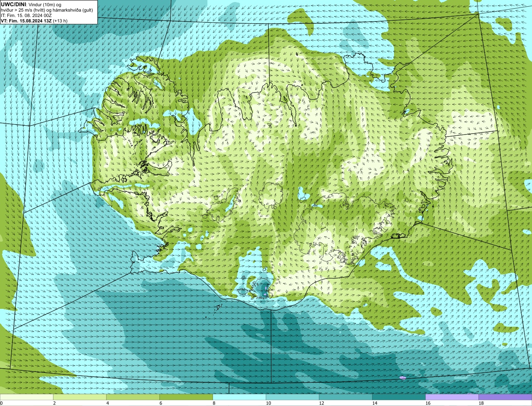The height and width of the screenshot is (406, 532).
Task: Click the "VT: Fim. 15.08.2024 13Z (+13 h)" line
Action: (34, 20)
